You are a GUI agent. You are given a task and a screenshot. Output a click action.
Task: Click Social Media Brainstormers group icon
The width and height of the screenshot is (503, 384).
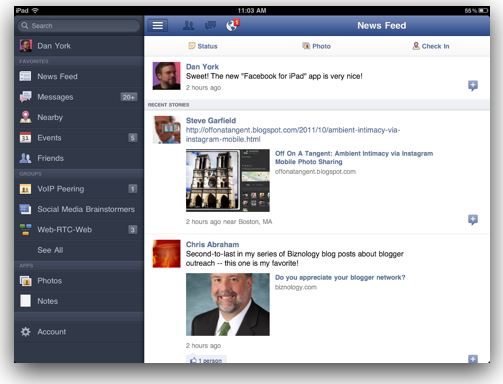tap(25, 209)
